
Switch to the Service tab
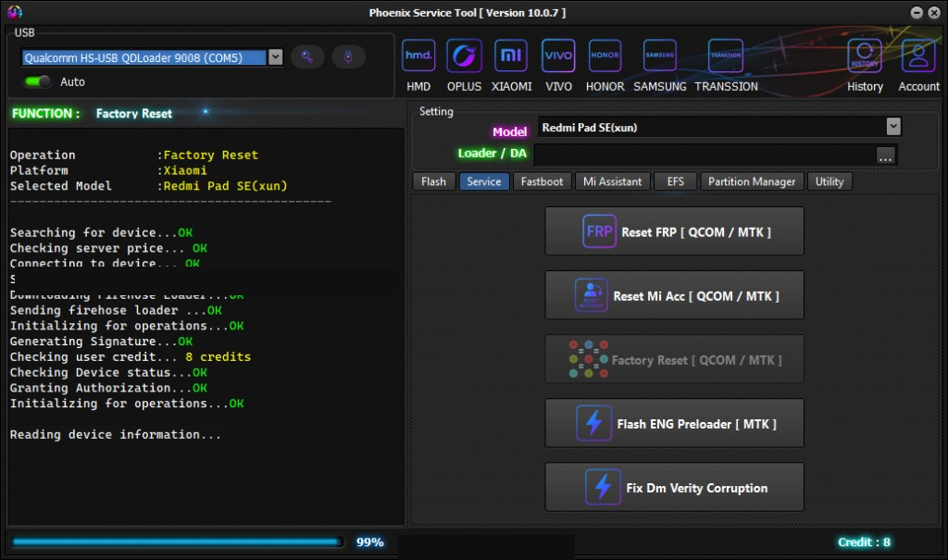coord(483,181)
